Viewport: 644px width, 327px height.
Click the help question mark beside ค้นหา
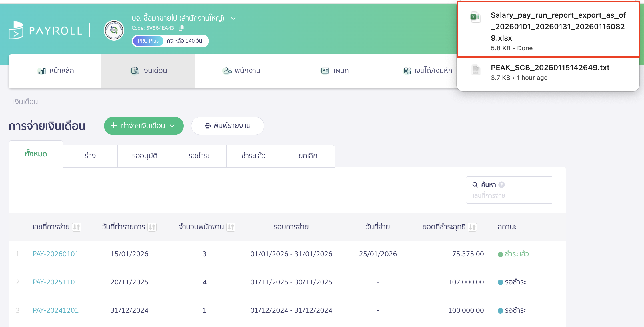tap(502, 185)
